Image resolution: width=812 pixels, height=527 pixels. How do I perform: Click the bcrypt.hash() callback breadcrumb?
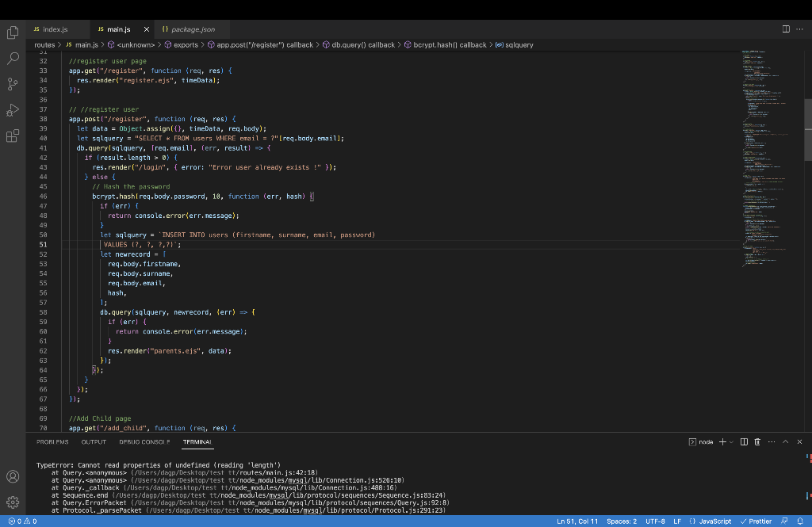(x=446, y=45)
